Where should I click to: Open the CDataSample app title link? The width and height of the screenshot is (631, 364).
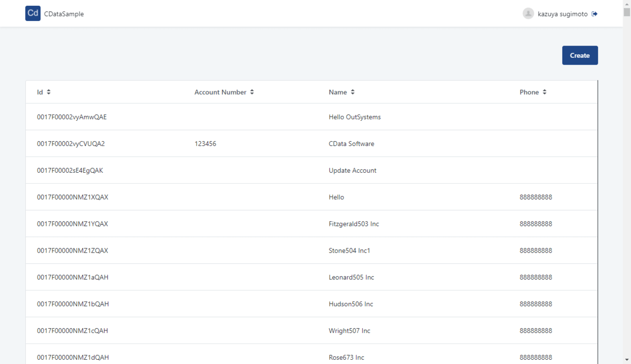point(64,14)
